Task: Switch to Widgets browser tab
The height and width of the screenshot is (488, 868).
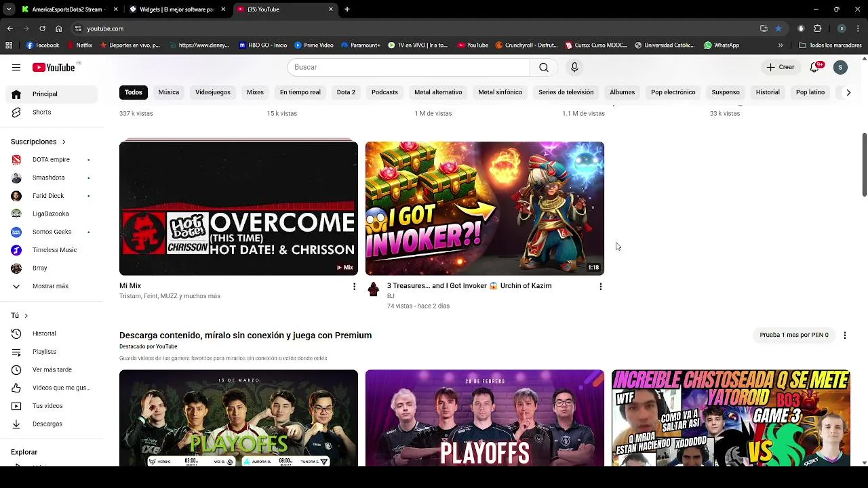Action: pos(176,9)
